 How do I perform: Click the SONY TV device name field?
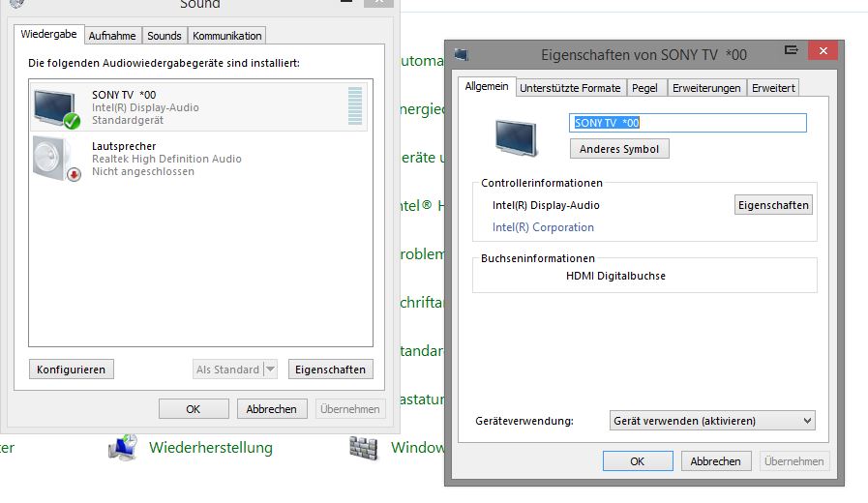687,123
